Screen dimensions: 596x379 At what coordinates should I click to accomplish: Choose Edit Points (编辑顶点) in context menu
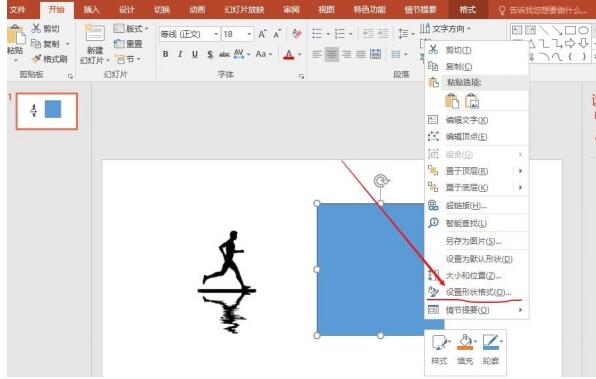click(477, 136)
